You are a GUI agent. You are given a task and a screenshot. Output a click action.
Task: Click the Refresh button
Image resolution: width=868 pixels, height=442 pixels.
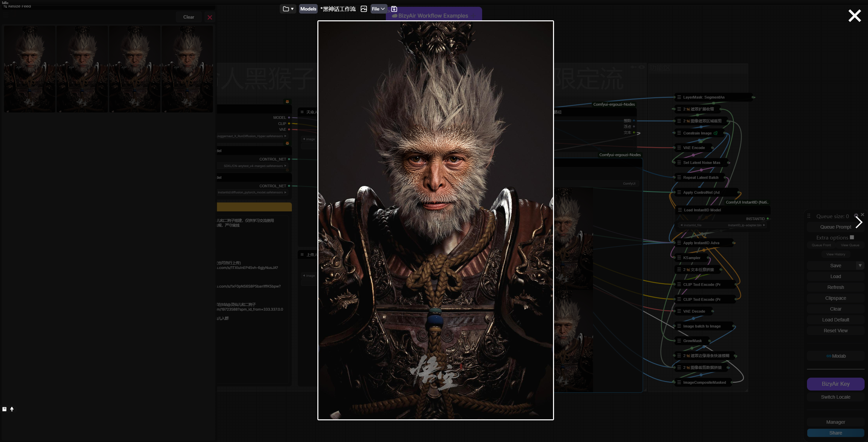point(835,287)
